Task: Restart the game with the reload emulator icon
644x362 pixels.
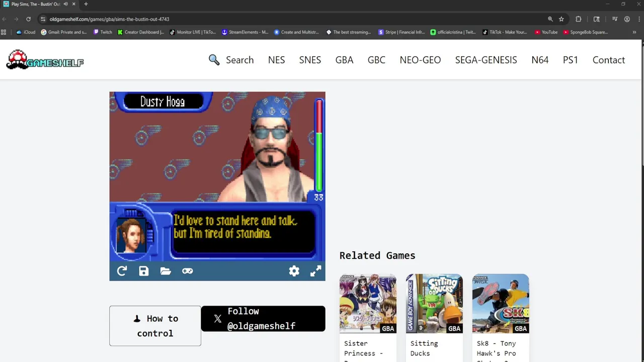Action: (x=122, y=271)
